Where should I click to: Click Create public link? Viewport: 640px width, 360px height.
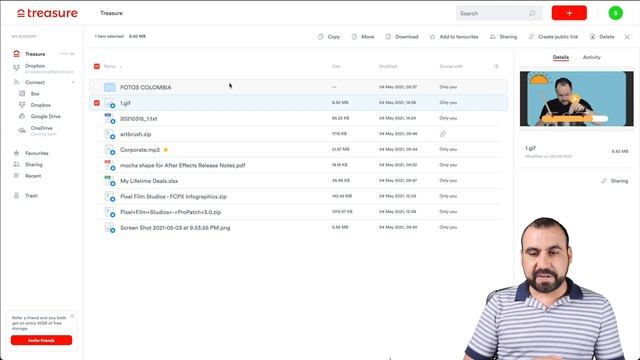tap(553, 37)
